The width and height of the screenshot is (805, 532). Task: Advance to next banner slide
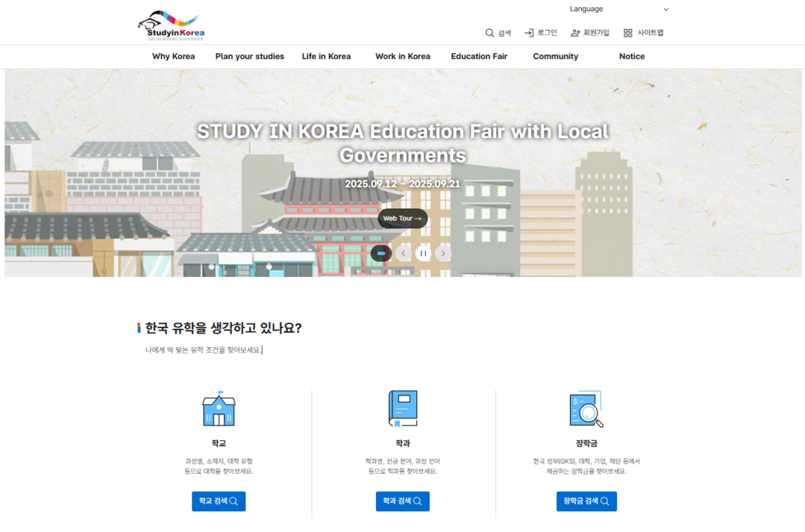[x=443, y=253]
